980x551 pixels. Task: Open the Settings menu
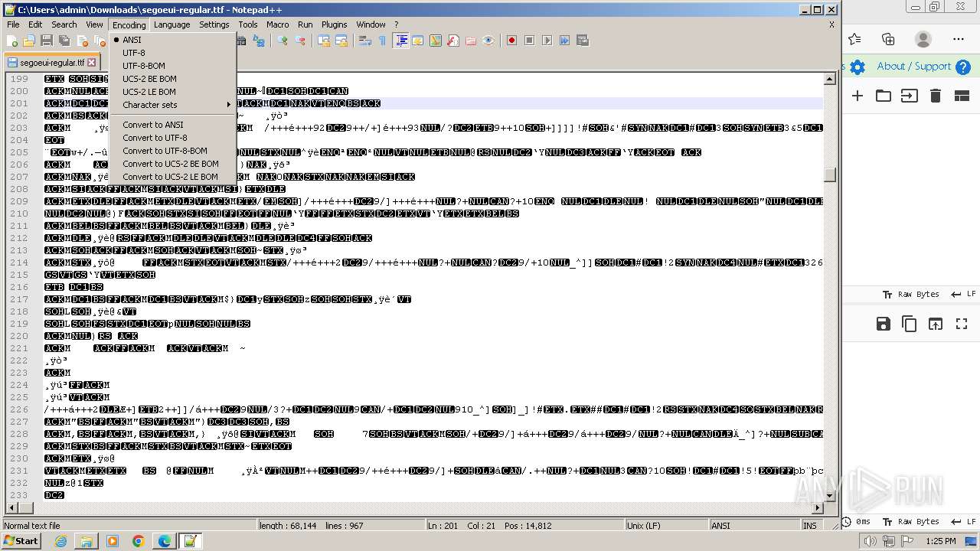(x=214, y=24)
